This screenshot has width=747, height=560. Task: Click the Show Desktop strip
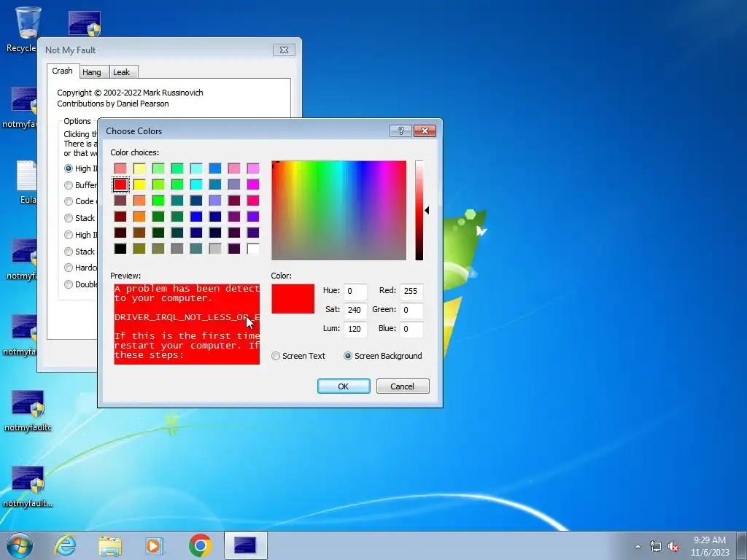pos(742,545)
